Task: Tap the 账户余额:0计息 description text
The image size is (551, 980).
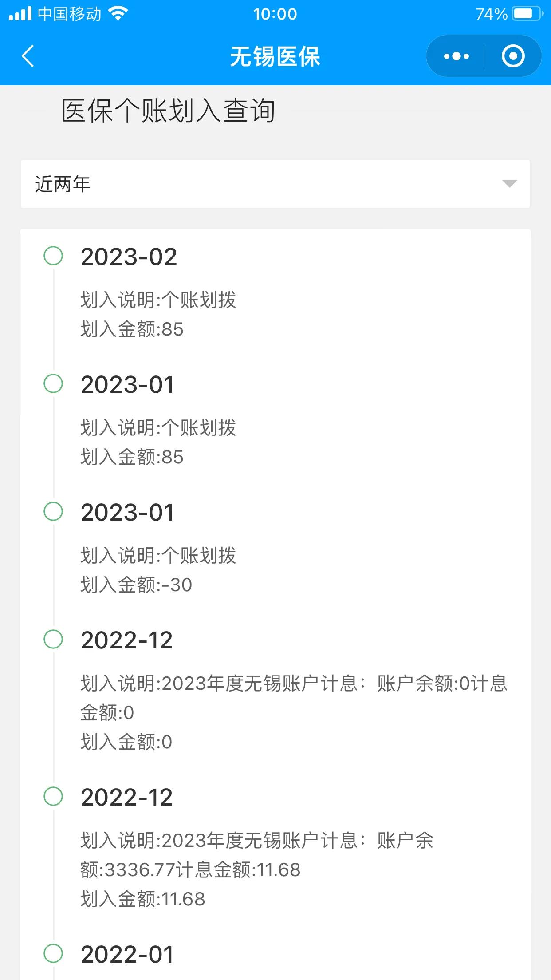Action: 442,683
